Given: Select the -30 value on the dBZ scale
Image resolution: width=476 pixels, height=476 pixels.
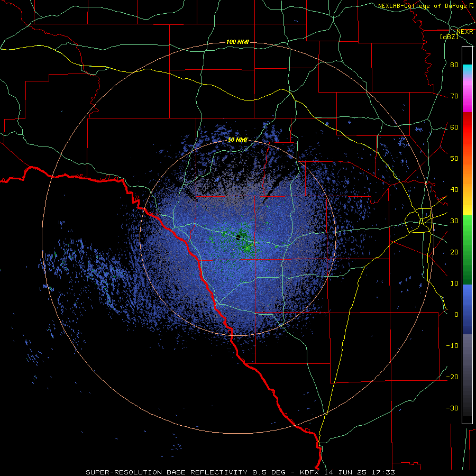Looking at the screenshot, I should [x=452, y=408].
